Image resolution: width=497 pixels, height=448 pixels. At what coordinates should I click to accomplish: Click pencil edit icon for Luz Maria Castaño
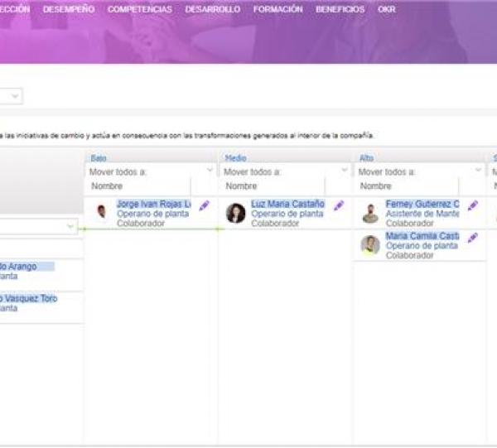coord(339,205)
